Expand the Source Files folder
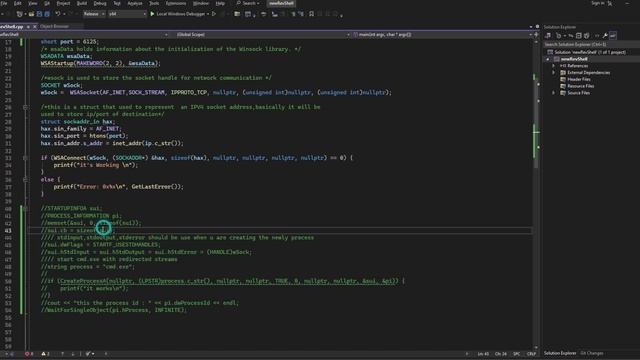The height and width of the screenshot is (360, 640). pyautogui.click(x=553, y=93)
